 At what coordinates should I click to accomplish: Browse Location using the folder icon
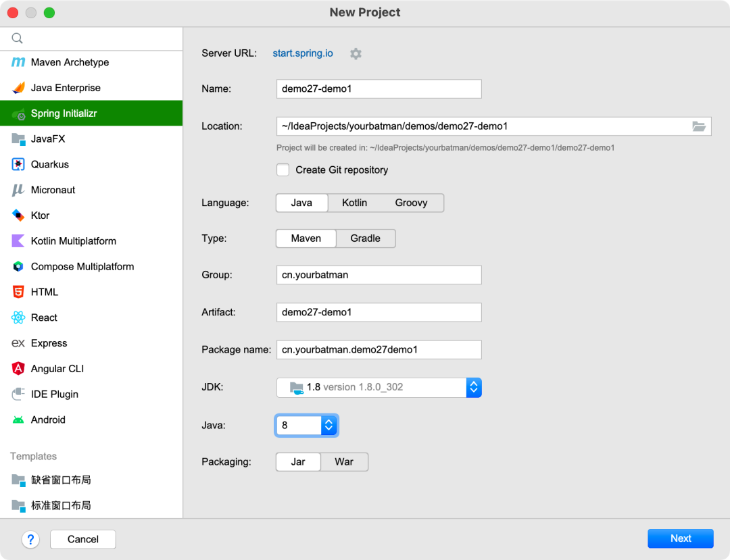[x=699, y=126]
